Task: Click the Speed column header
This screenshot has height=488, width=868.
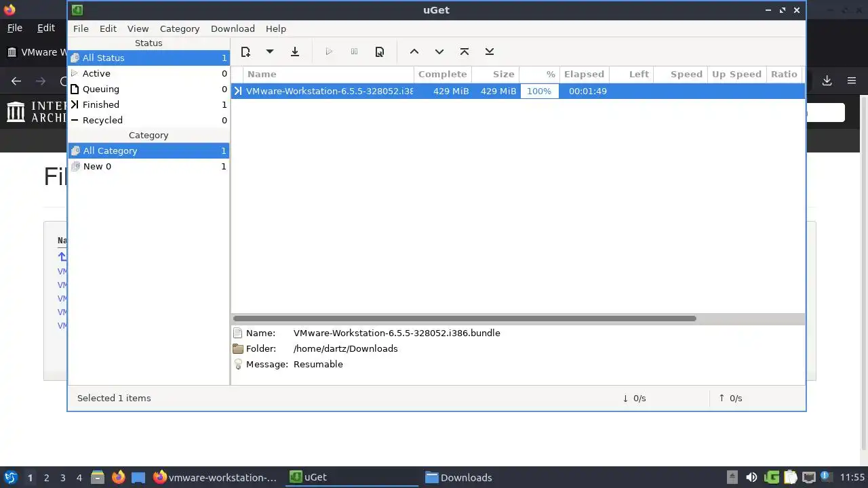Action: point(680,74)
